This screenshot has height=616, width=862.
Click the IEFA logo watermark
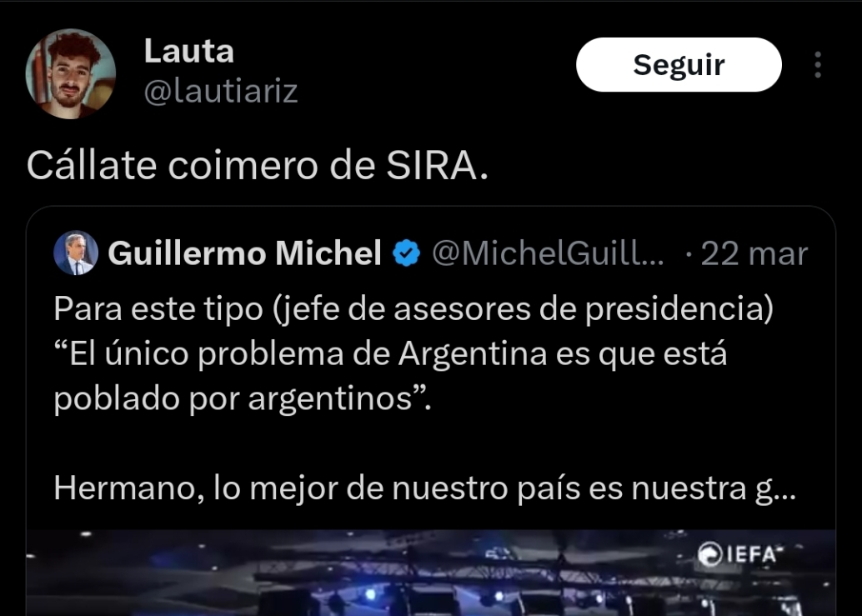pos(737,554)
